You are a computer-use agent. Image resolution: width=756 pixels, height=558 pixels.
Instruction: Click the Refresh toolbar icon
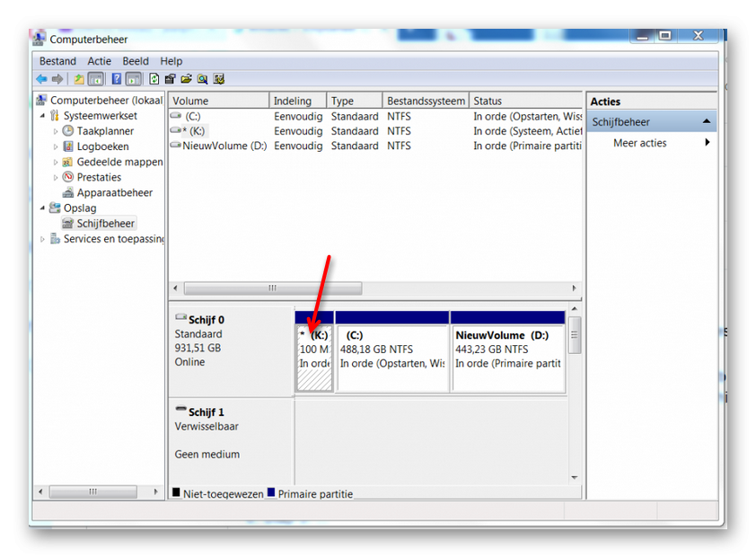(x=154, y=79)
